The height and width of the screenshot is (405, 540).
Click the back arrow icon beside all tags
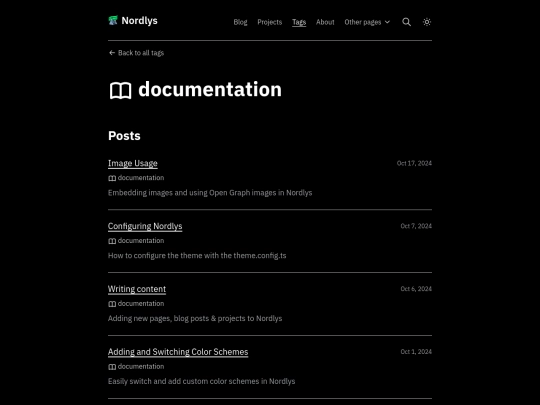[x=112, y=53]
